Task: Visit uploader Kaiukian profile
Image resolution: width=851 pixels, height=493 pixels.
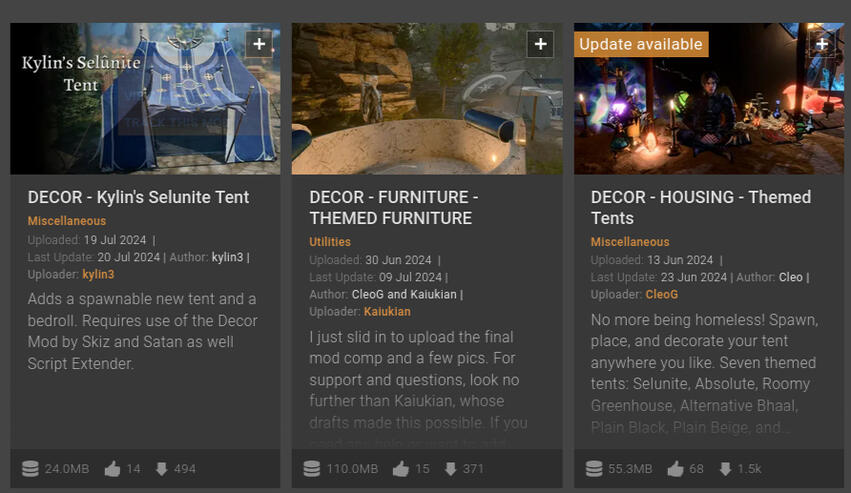Action: click(x=387, y=312)
